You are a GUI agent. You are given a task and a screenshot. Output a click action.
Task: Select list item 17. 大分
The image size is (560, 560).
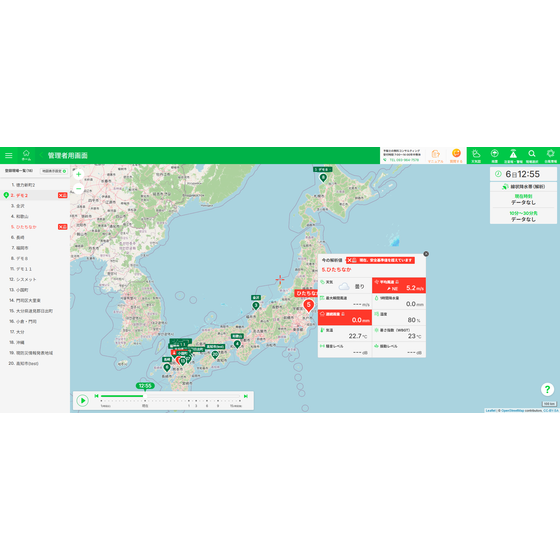tap(35, 332)
